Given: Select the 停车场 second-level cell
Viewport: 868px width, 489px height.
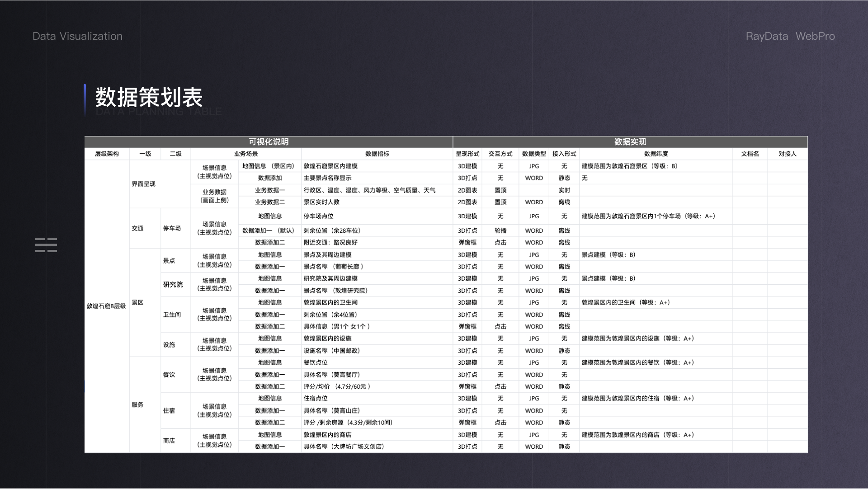Looking at the screenshot, I should [x=172, y=228].
